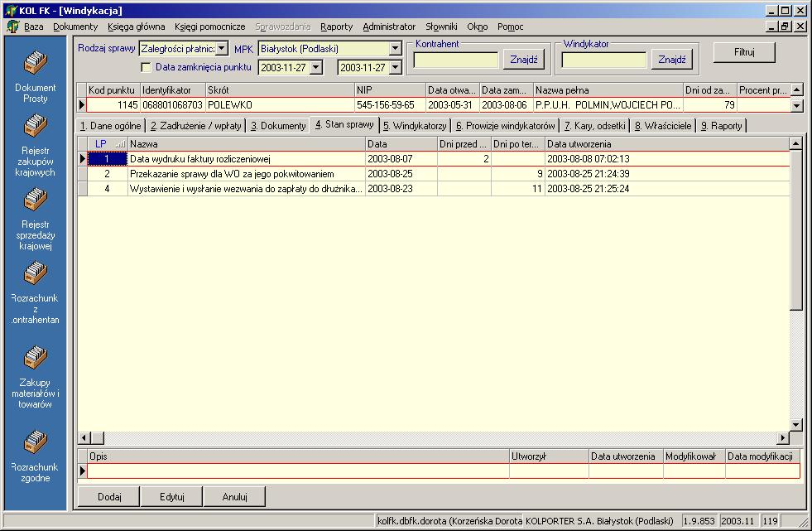Screen dimensions: 812x531
Task: Click the Utworzył column header in the Opis grid
Action: (549, 456)
